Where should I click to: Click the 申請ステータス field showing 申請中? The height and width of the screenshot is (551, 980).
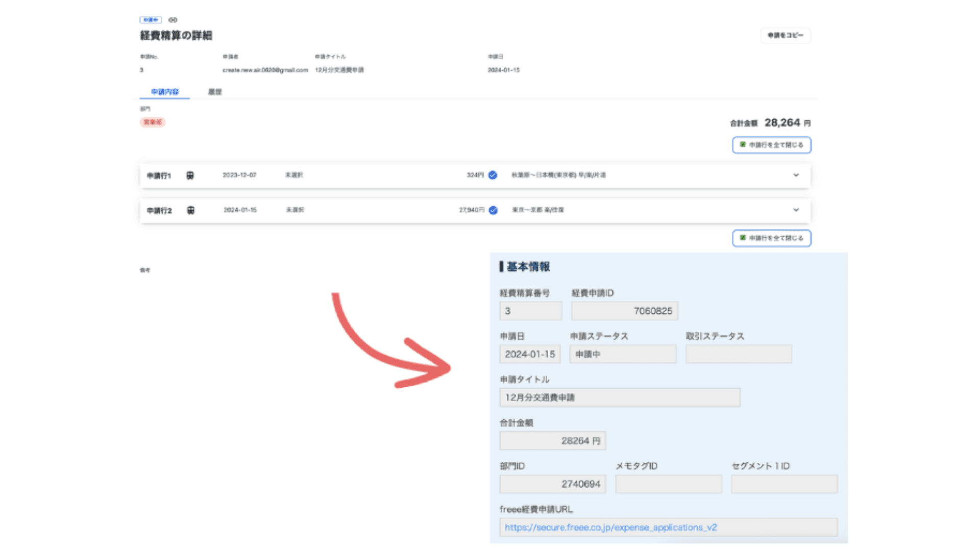[x=623, y=354]
